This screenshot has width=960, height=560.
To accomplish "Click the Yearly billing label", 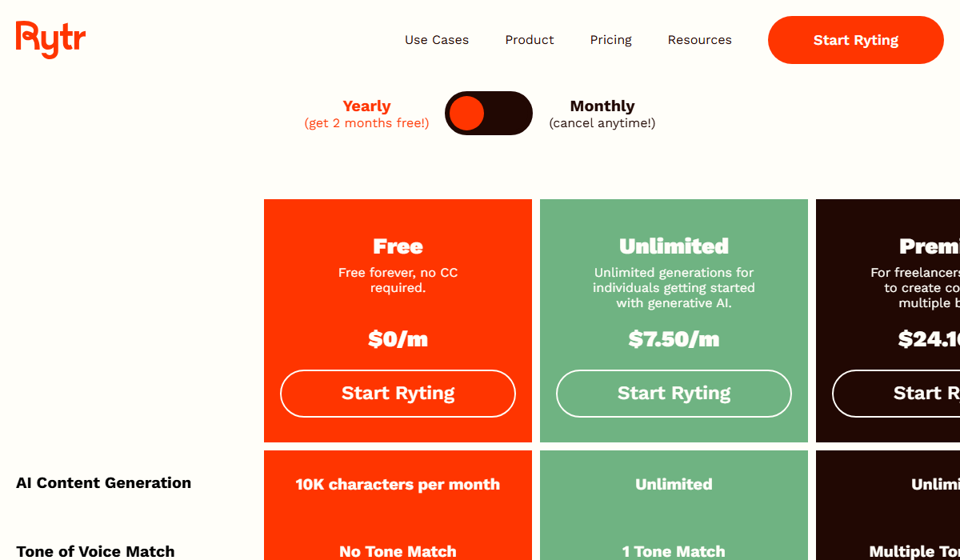I will coord(366,106).
